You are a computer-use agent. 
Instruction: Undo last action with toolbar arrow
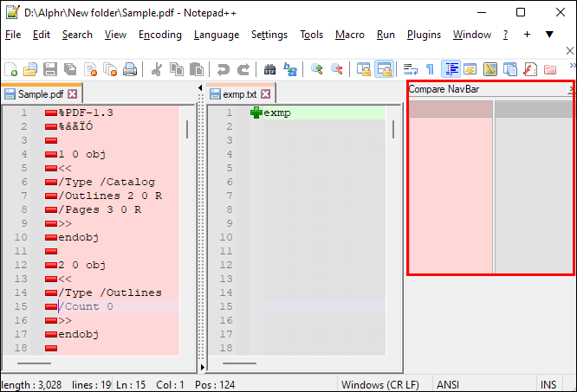[x=223, y=69]
